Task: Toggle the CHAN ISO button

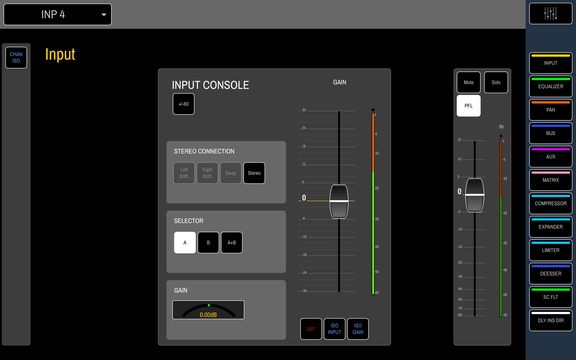Action: pos(16,58)
